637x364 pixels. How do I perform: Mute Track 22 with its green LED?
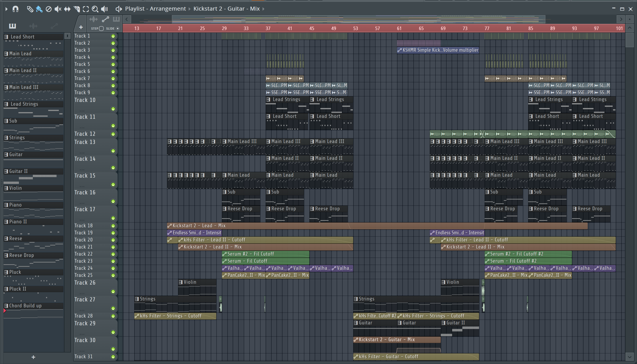113,254
